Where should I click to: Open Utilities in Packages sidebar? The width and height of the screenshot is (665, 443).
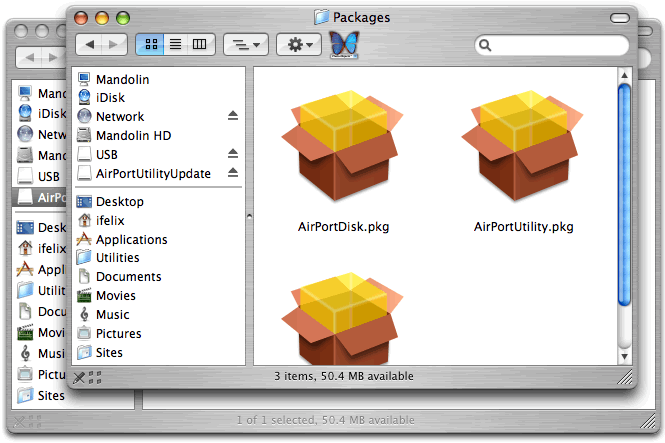[x=158, y=258]
